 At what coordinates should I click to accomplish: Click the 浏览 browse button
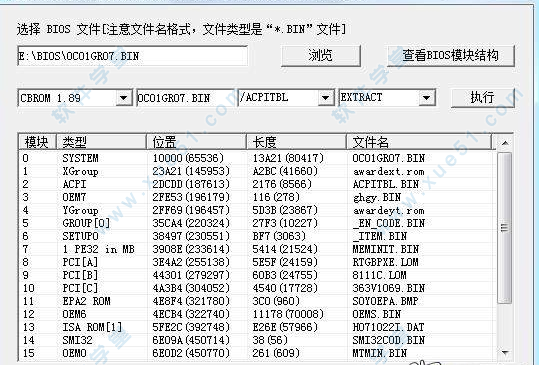pos(320,56)
